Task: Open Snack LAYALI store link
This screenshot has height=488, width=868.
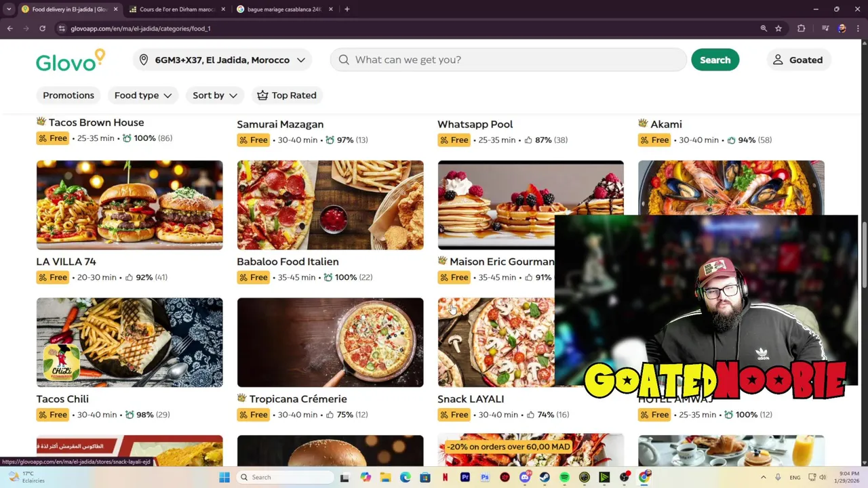Action: click(471, 399)
